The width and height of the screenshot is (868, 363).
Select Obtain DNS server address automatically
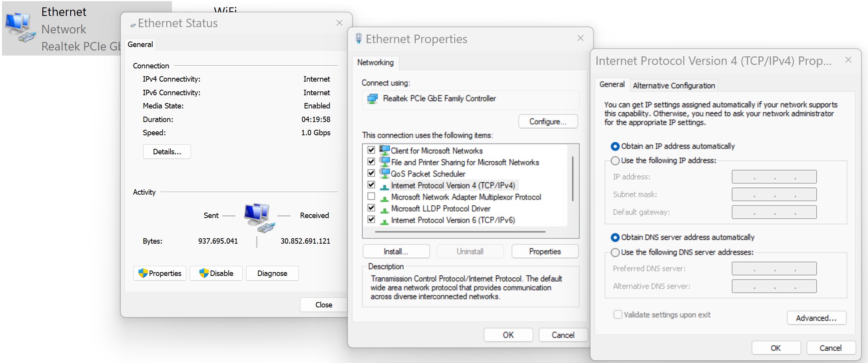point(615,237)
